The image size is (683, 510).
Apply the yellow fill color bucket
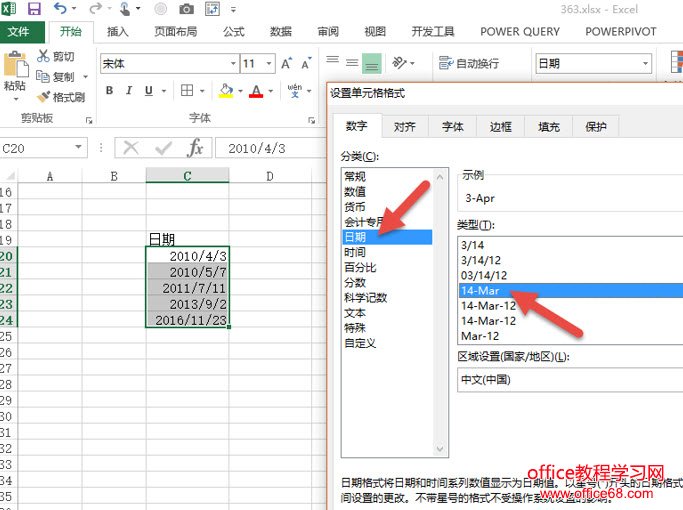[x=226, y=91]
